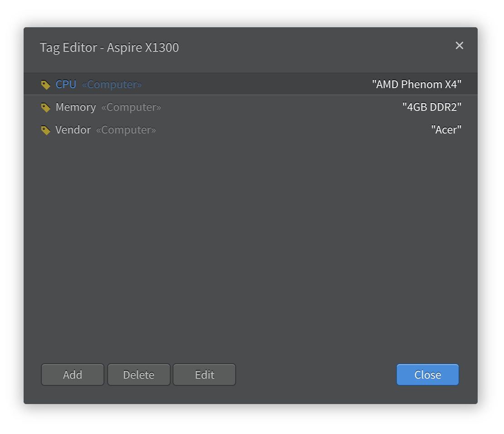Viewport: 504px width, 434px height.
Task: Click the "AMD Phenom X4" value
Action: point(416,84)
